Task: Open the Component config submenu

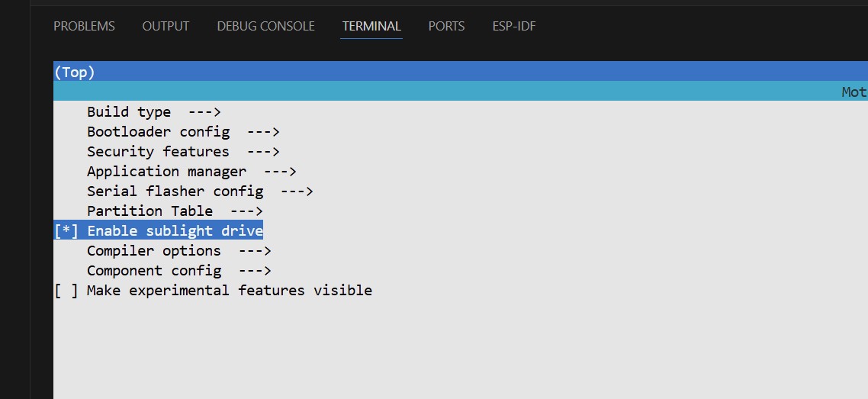Action: pos(179,271)
